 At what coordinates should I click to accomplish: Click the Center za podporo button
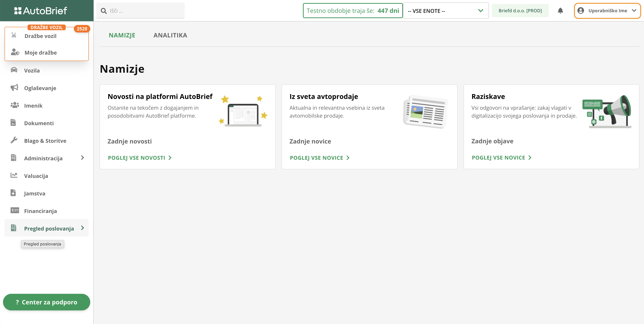[46, 302]
